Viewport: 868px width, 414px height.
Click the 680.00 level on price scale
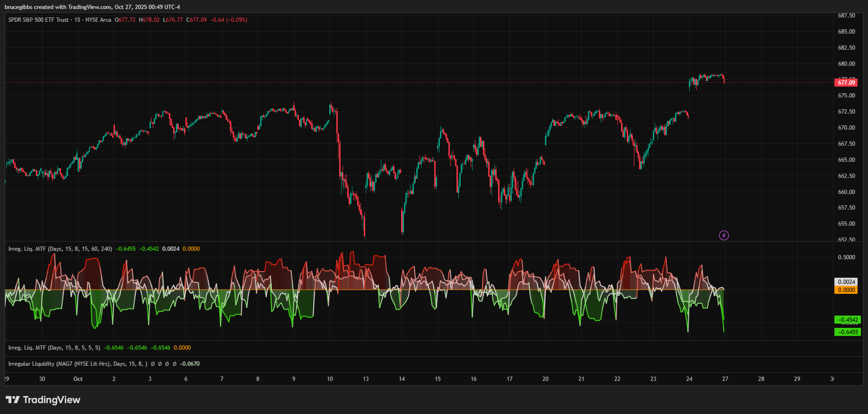pyautogui.click(x=846, y=64)
